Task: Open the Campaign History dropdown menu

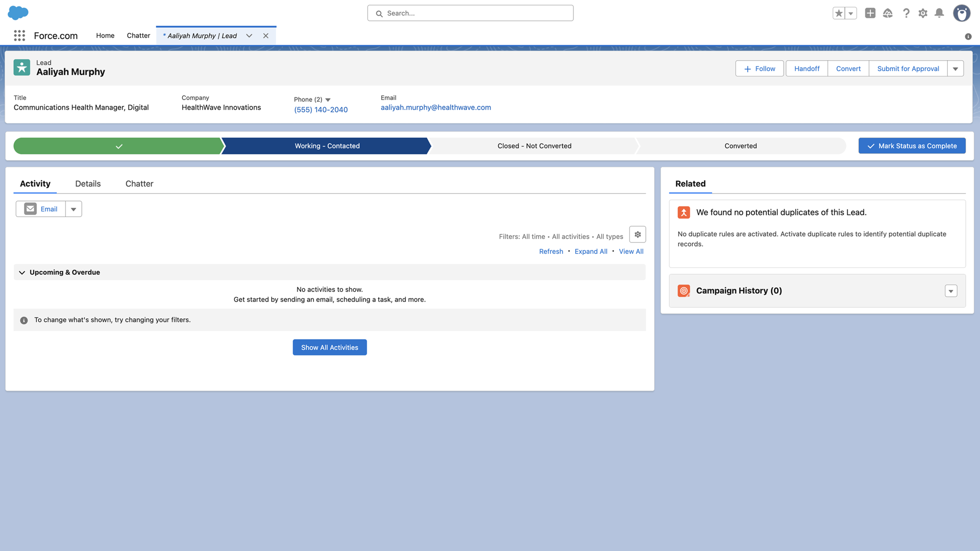Action: click(951, 291)
